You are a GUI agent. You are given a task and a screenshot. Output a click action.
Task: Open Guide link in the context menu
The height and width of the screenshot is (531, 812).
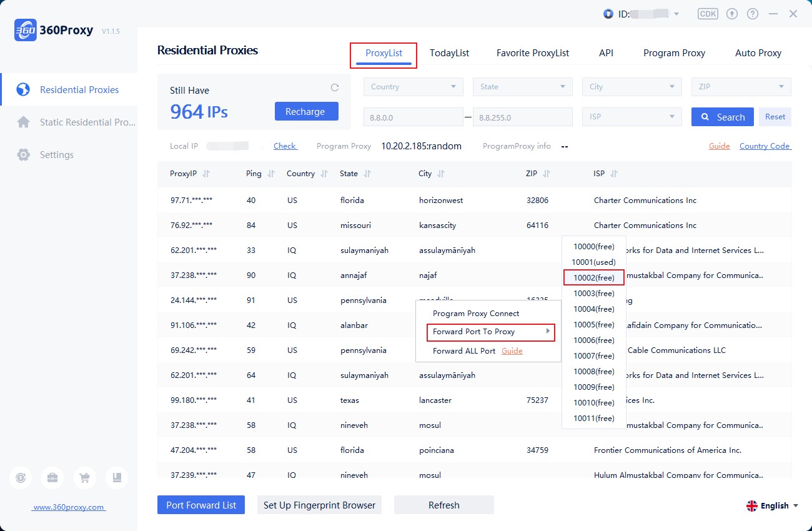click(512, 351)
